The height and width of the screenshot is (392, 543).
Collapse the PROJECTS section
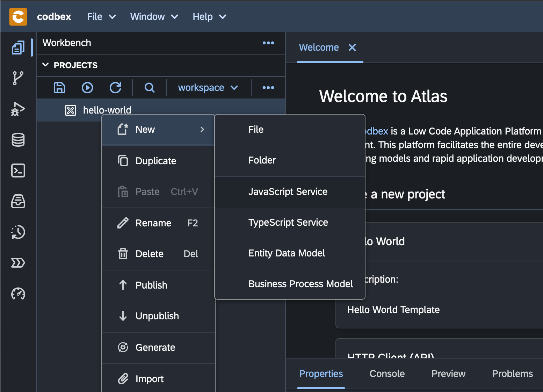click(45, 65)
